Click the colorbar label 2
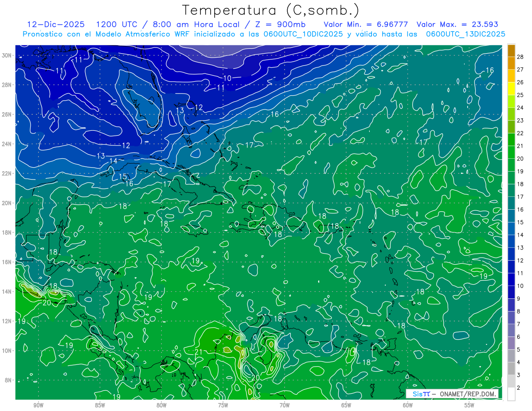 pos(518,388)
